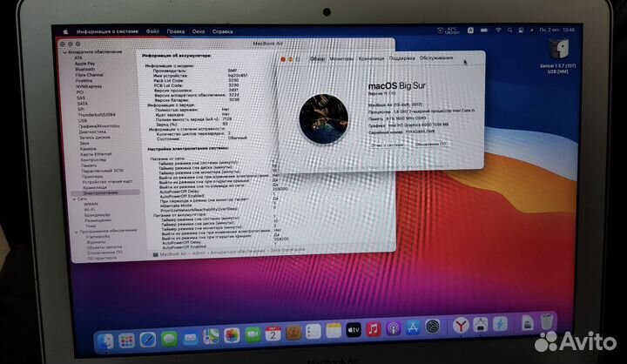Open the Downloads stack in Dock

point(528,322)
